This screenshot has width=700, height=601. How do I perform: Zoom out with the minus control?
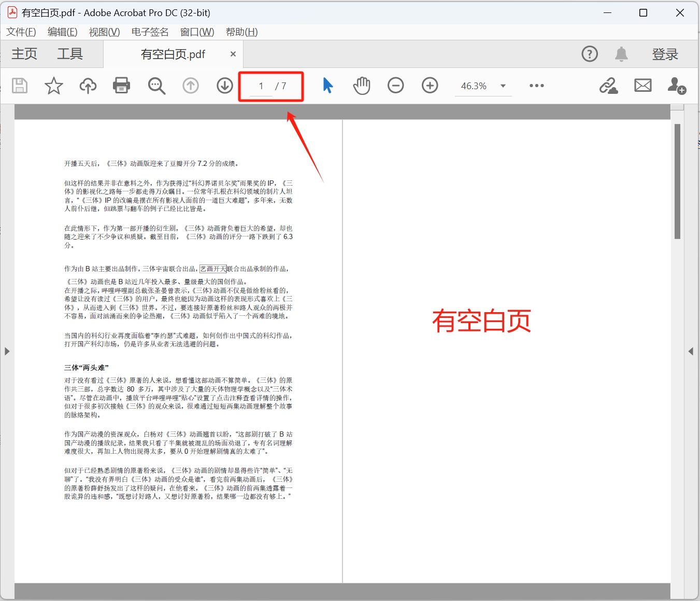click(x=395, y=86)
